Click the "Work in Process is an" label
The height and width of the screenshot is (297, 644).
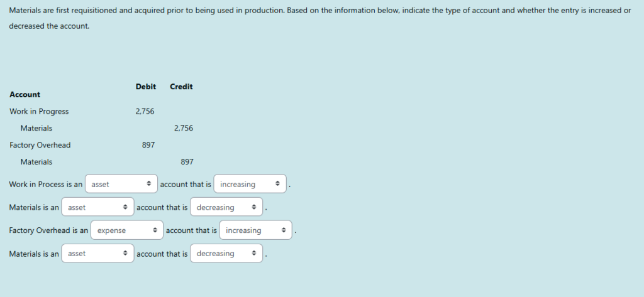point(45,185)
